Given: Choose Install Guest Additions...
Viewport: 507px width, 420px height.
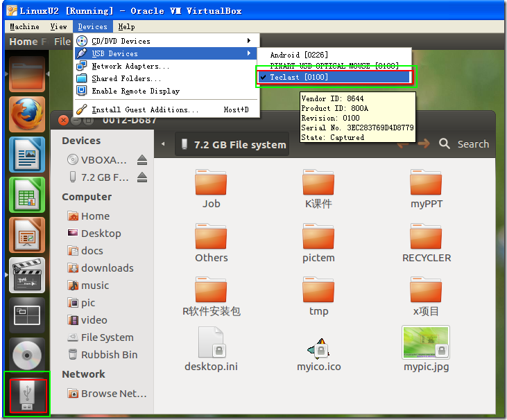Looking at the screenshot, I should pos(167,110).
